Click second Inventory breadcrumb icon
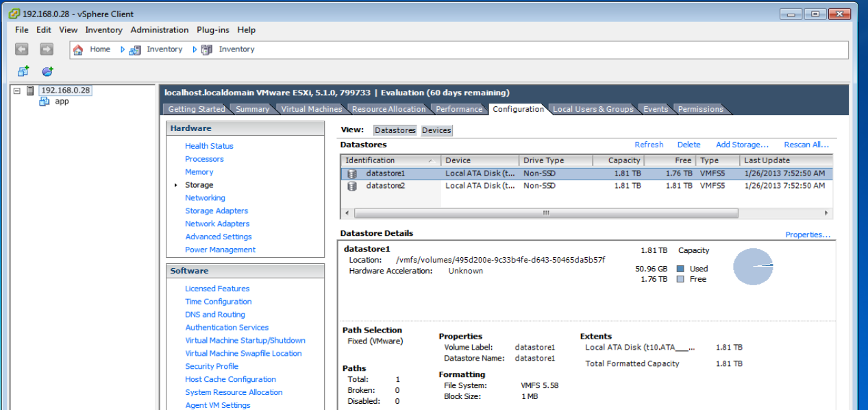This screenshot has height=410, width=868. tap(207, 49)
